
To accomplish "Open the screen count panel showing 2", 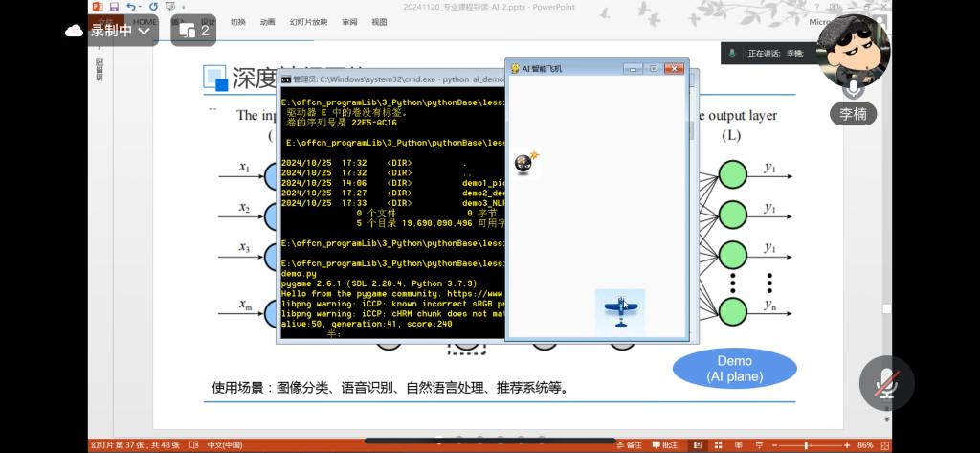I will coord(194,31).
